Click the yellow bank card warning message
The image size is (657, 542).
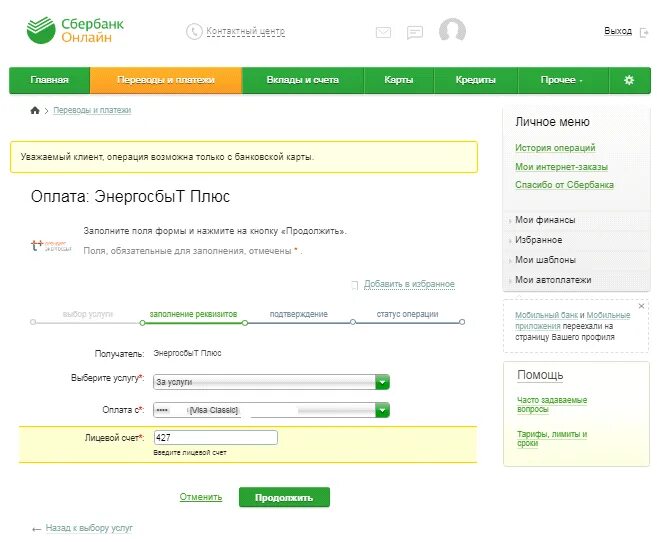(x=244, y=157)
